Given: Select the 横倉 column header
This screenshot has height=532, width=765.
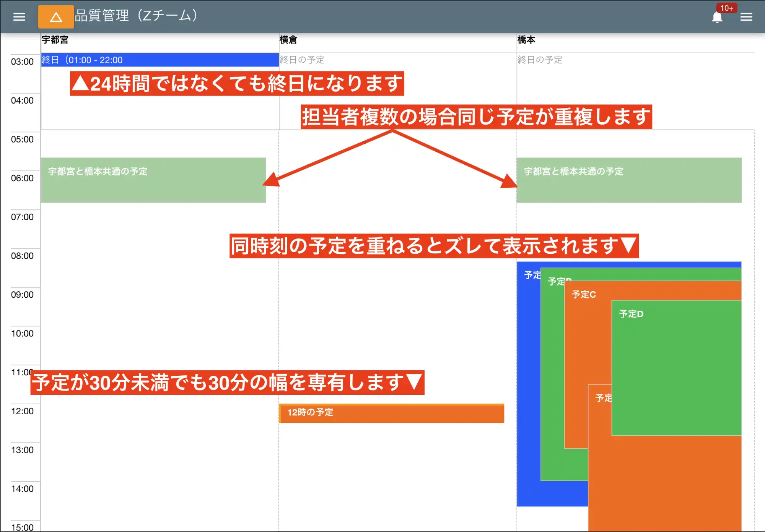Looking at the screenshot, I should point(288,40).
